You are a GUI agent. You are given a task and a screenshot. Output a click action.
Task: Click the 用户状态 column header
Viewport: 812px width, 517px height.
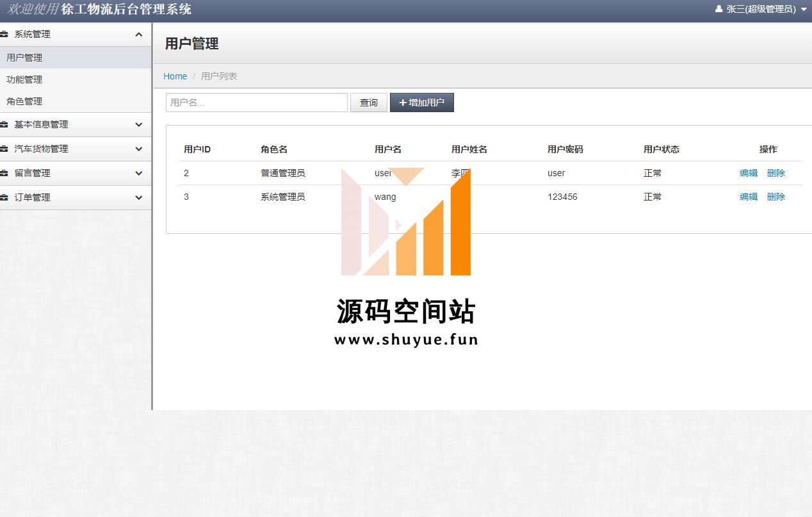(x=662, y=149)
